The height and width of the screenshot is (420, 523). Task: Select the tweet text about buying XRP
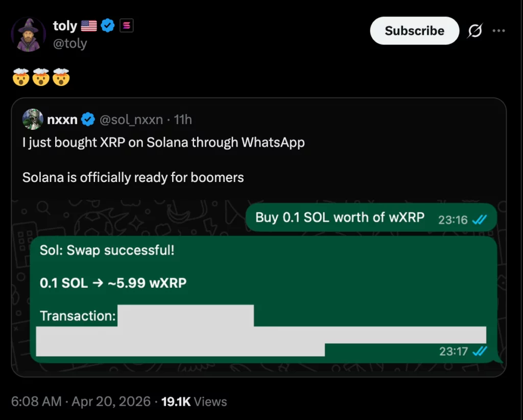163,142
